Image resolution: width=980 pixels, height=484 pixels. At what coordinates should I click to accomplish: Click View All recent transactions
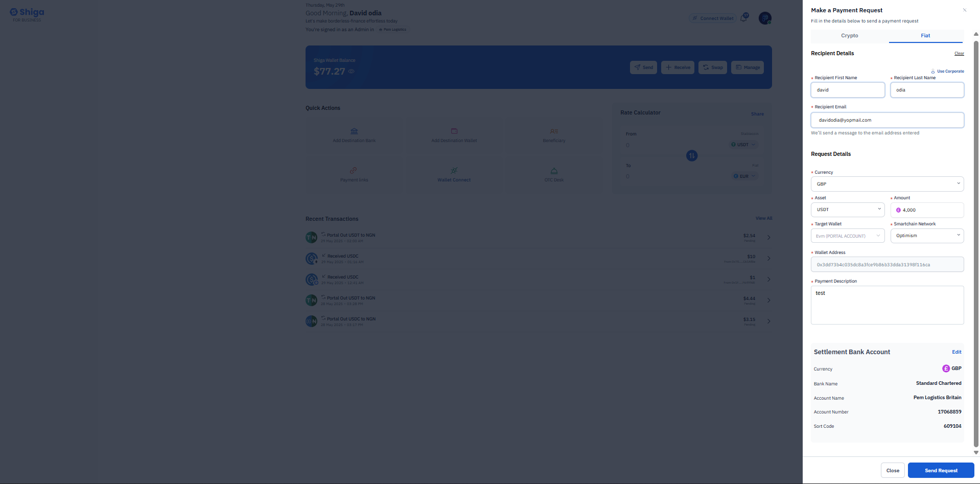point(764,219)
